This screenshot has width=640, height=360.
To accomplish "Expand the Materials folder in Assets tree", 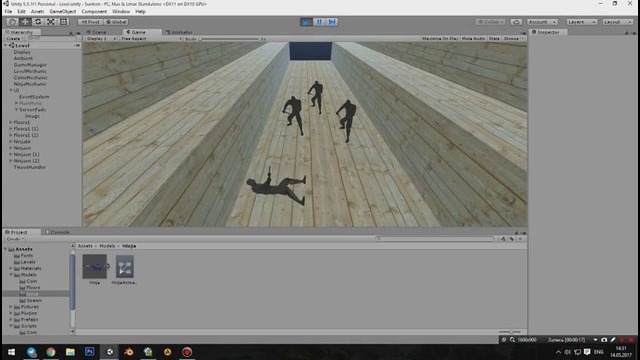I will click(11, 268).
